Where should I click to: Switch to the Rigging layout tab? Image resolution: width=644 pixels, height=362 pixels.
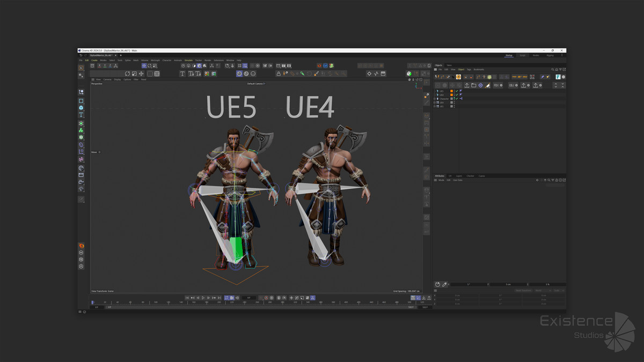click(x=550, y=55)
